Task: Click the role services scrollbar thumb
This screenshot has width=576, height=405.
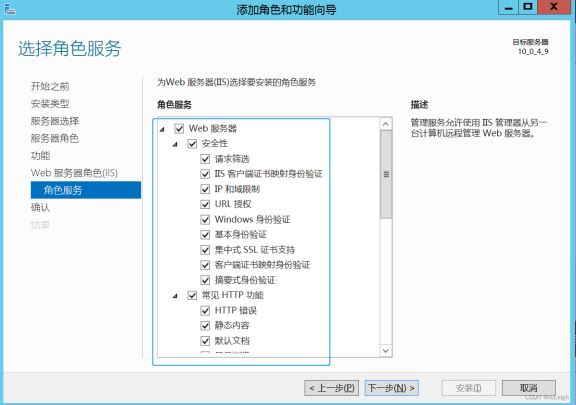Action: coord(386,175)
